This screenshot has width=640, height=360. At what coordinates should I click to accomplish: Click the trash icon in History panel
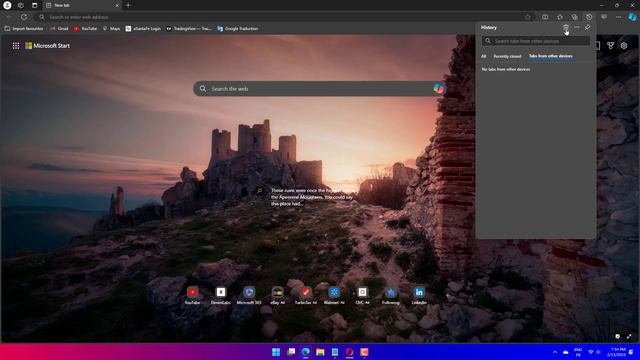[x=566, y=27]
